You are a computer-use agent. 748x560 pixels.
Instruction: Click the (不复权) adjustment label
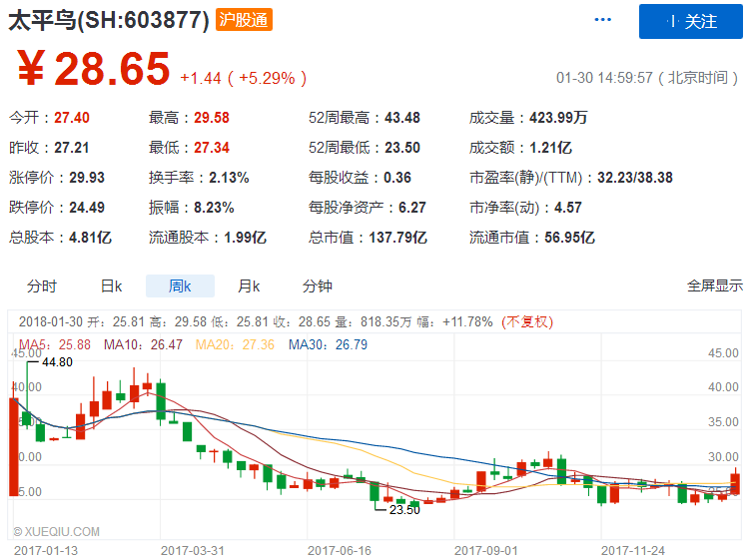(x=527, y=322)
